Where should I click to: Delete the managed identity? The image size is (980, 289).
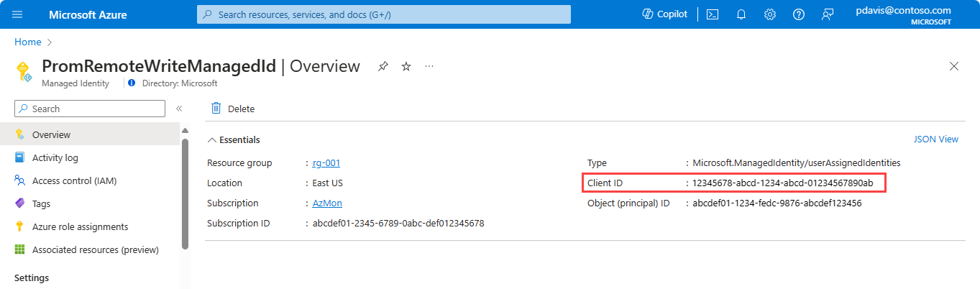click(233, 109)
